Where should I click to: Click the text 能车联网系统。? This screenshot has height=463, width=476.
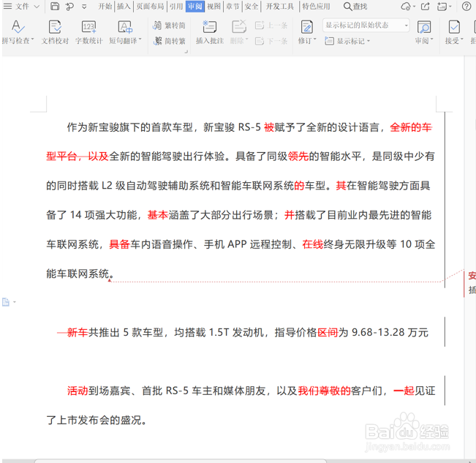(x=80, y=274)
